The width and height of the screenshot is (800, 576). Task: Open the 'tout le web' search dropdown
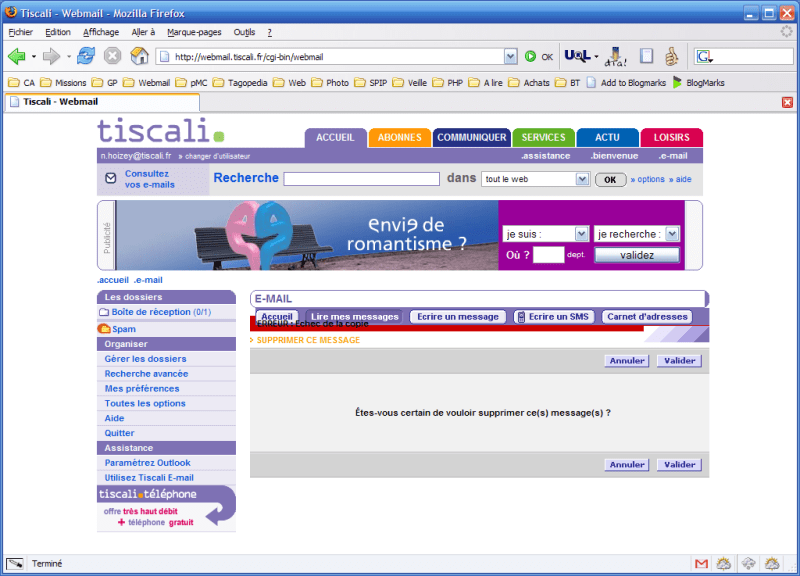(582, 179)
